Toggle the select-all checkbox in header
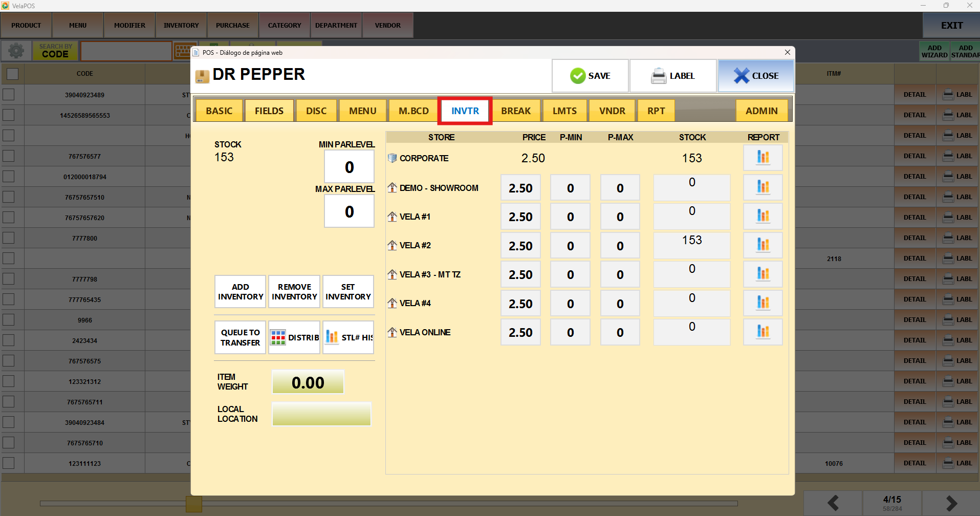 click(12, 74)
